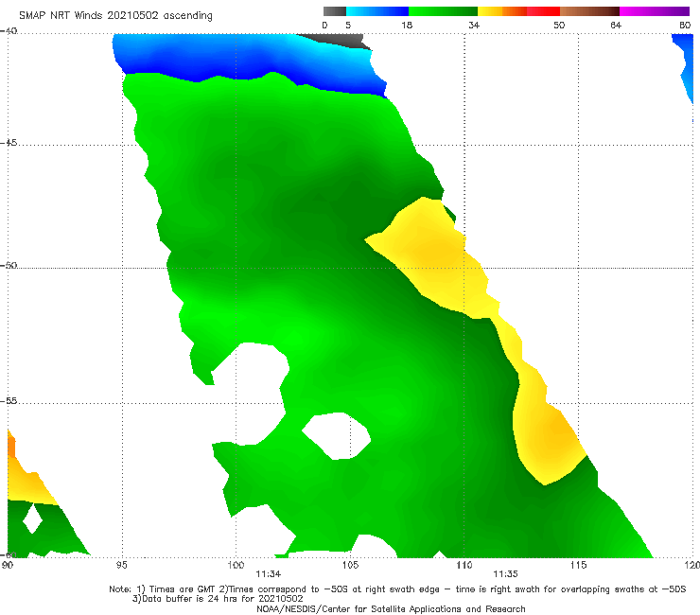The image size is (700, 615).
Task: Click the latitude axis label '-55'
Action: pyautogui.click(x=9, y=401)
